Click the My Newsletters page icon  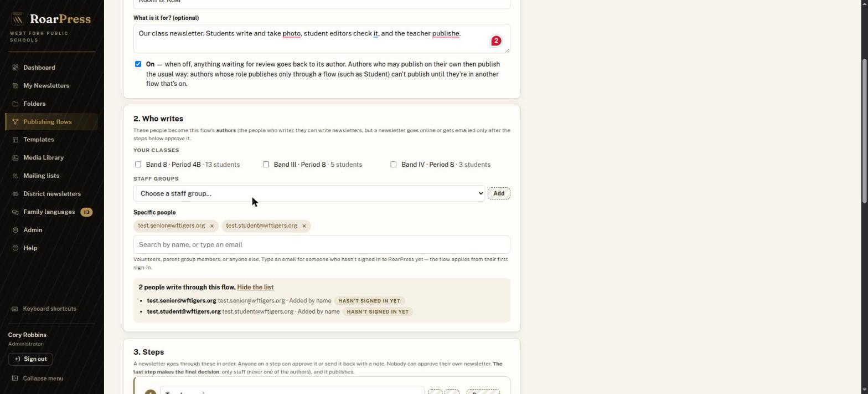tap(15, 86)
